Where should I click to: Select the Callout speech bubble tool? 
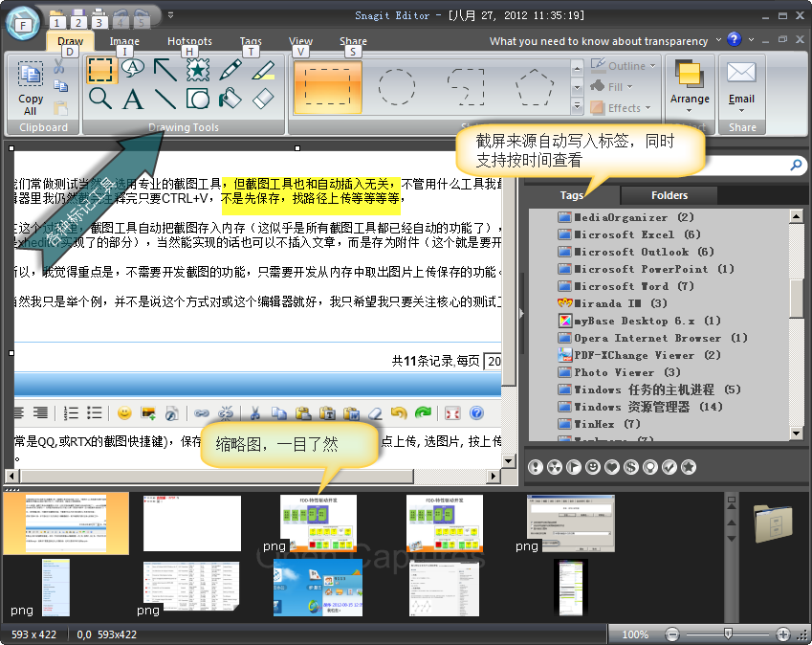click(x=132, y=69)
